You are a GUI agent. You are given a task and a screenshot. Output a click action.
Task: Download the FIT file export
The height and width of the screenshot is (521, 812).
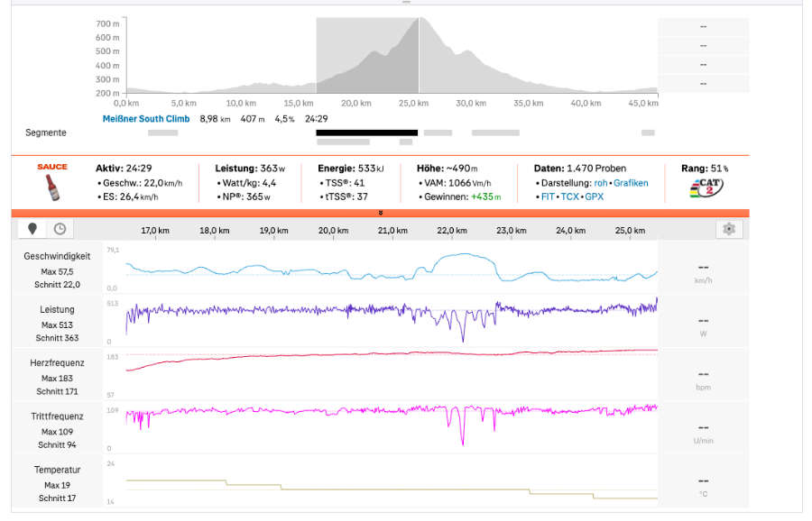tap(548, 197)
